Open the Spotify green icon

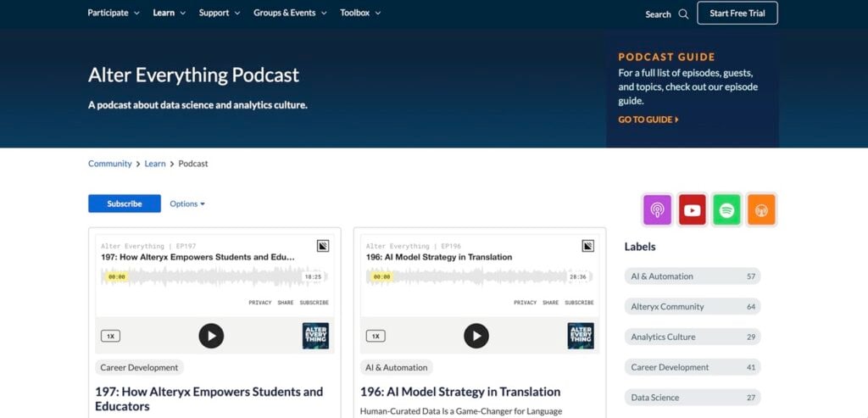tap(726, 209)
